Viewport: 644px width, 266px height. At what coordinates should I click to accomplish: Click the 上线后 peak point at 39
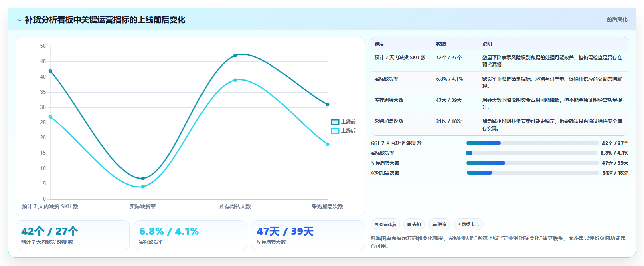235,80
